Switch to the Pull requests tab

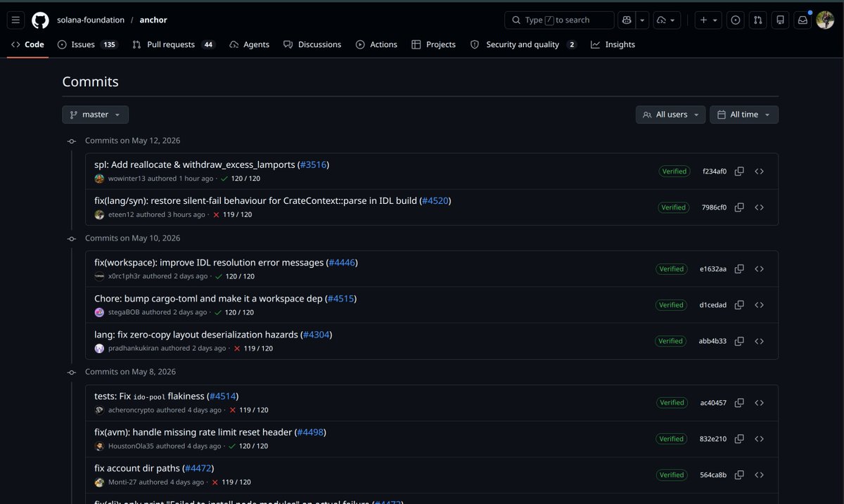pyautogui.click(x=174, y=44)
